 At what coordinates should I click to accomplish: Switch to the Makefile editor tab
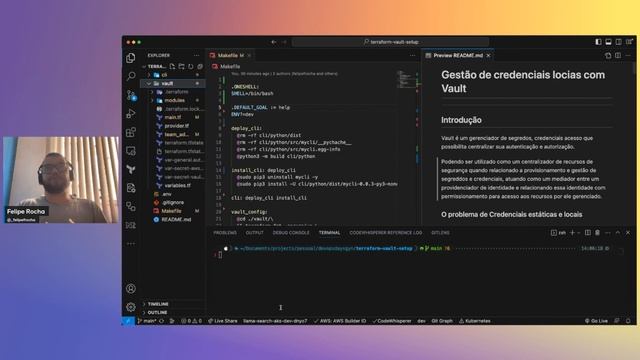coord(229,56)
